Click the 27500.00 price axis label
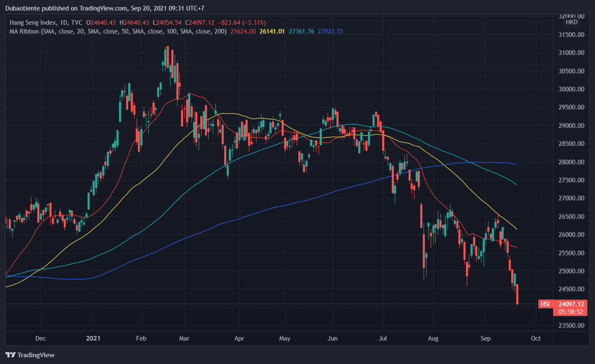The height and width of the screenshot is (364, 595). click(571, 180)
